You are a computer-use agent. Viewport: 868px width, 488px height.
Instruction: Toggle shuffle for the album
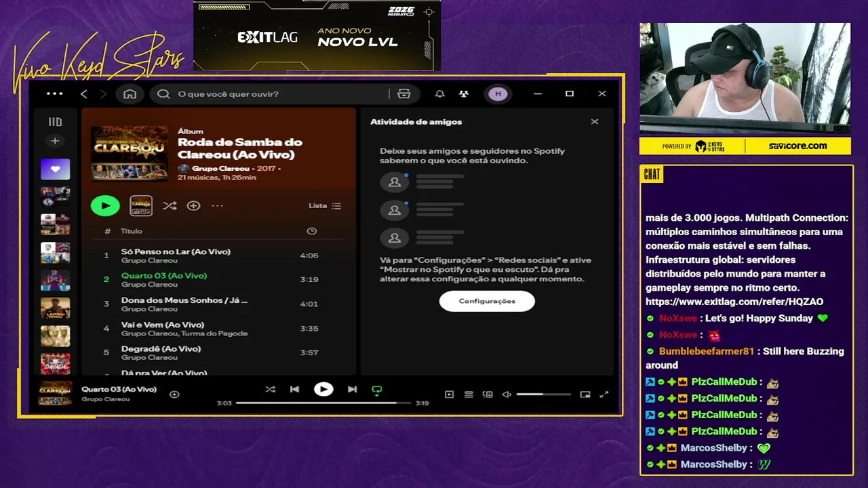tap(170, 205)
